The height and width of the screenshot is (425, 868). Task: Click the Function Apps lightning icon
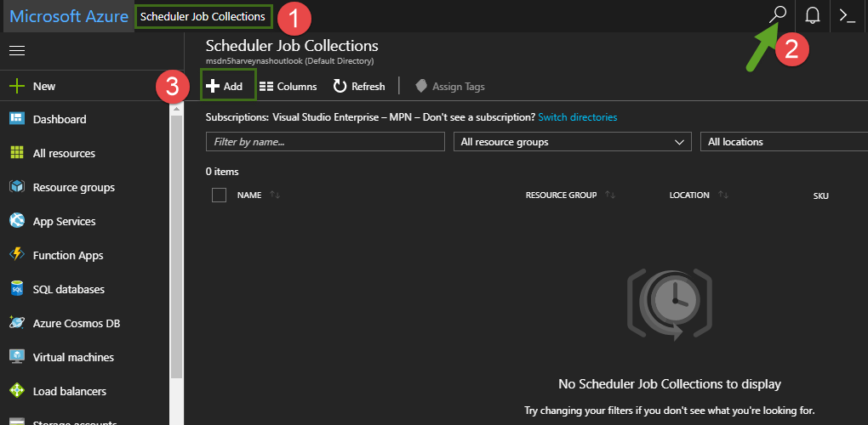click(17, 255)
